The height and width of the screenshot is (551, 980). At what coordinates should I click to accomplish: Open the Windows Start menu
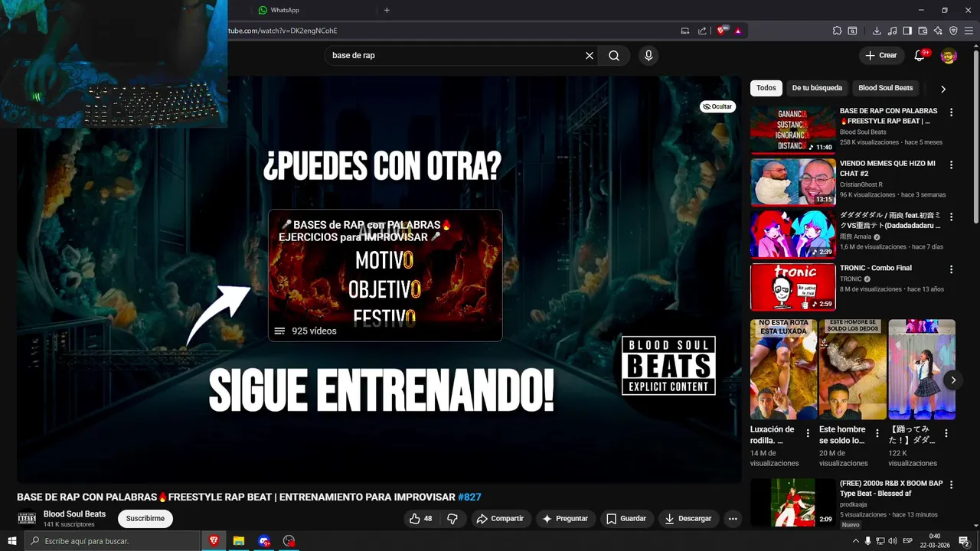11,541
